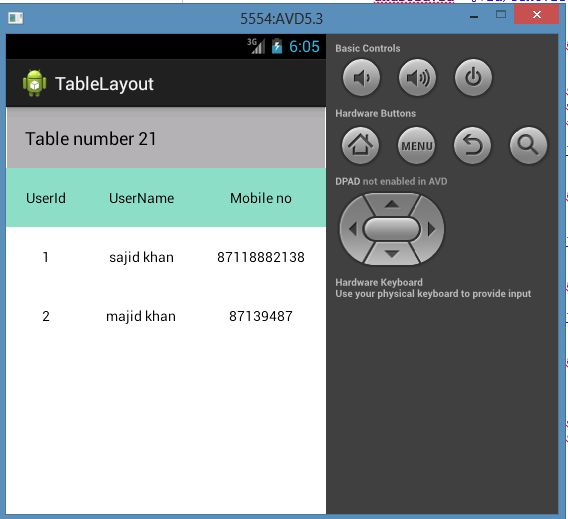Tap the hardware MENU button

coord(417,146)
